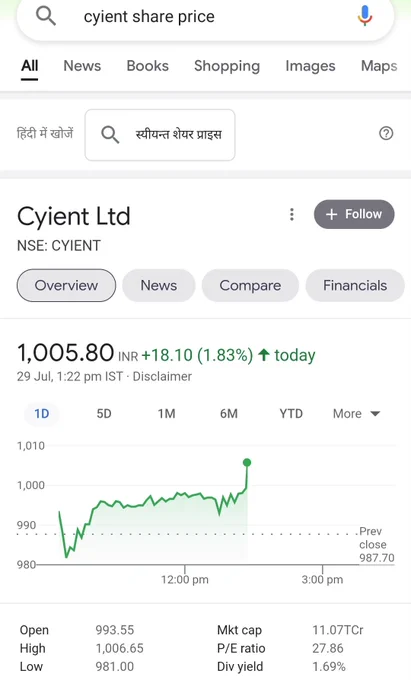Viewport: 411px width, 680px height.
Task: Expand the More time range dropdown
Action: point(356,414)
